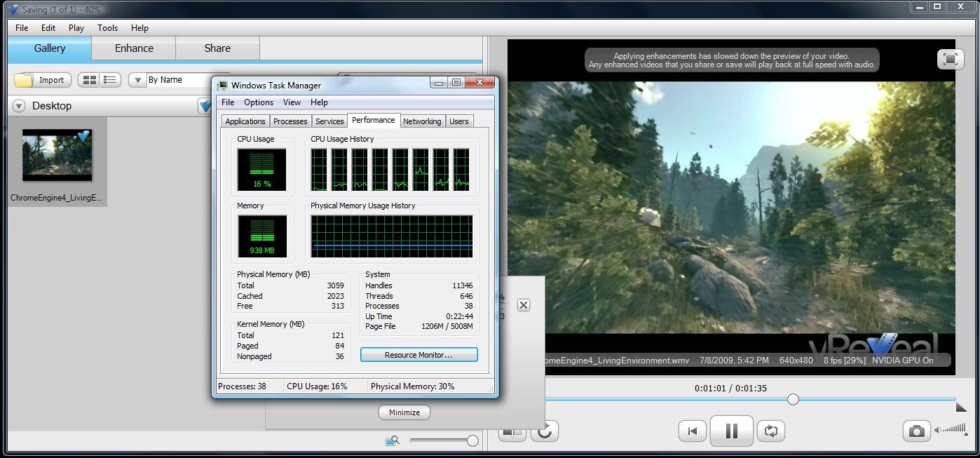Click the thumbnail zoom magnifier icon
The height and width of the screenshot is (458, 980).
click(392, 440)
